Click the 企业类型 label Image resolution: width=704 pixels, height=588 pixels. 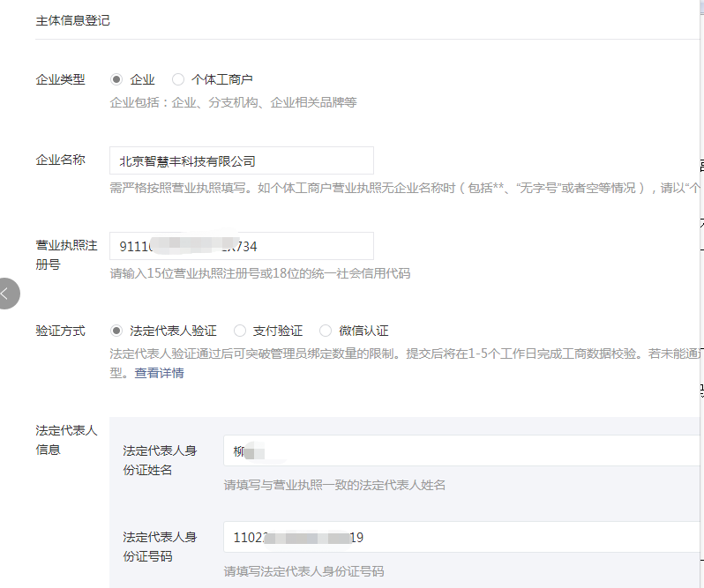click(x=60, y=79)
